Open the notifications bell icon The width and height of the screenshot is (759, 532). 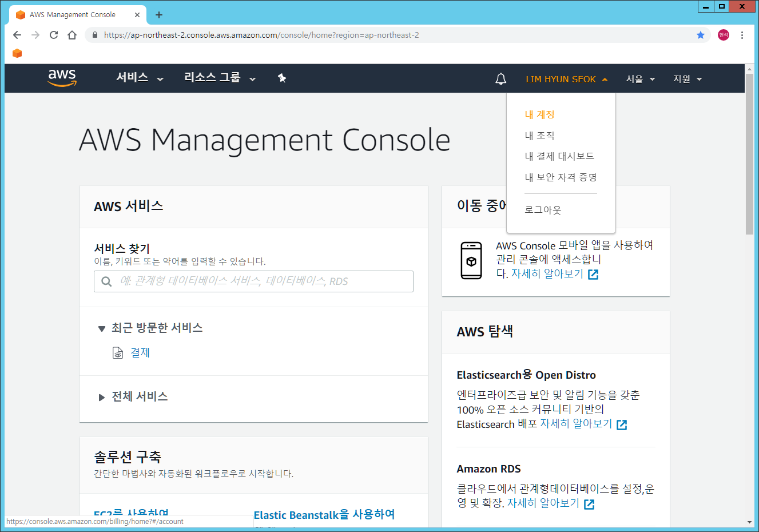coord(500,79)
